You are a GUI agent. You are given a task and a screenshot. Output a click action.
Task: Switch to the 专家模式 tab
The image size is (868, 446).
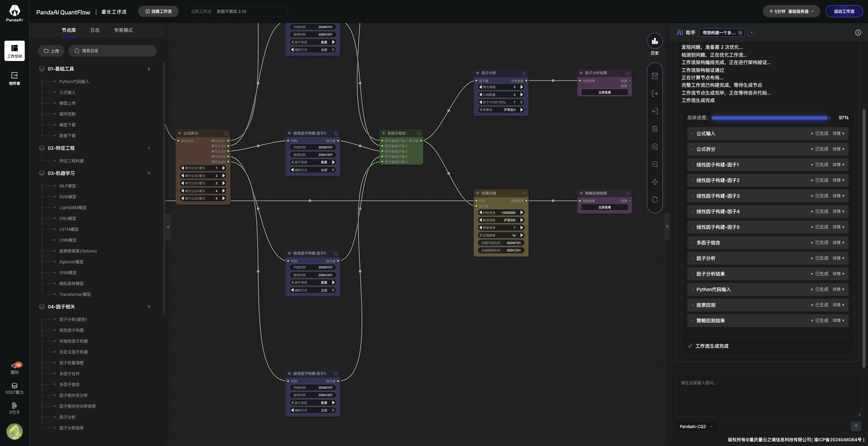pyautogui.click(x=123, y=30)
